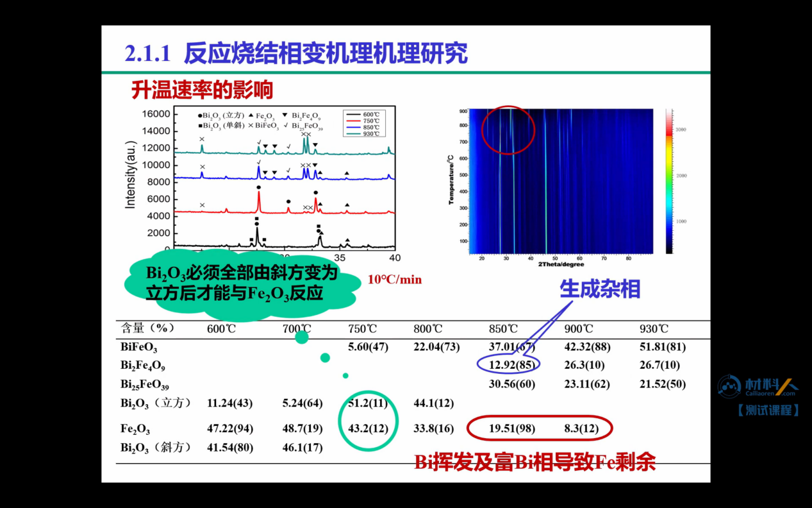Click the "800℃" table column header
The image size is (812, 508).
pyautogui.click(x=428, y=329)
